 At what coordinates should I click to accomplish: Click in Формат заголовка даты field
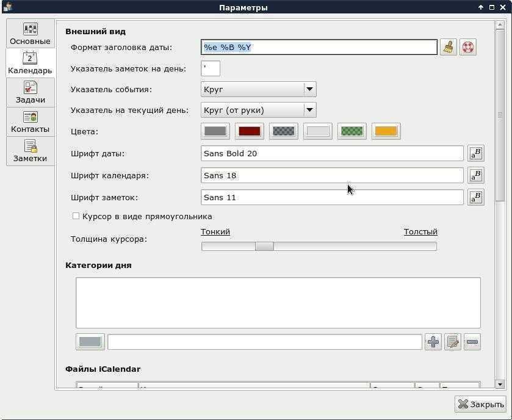coord(319,48)
